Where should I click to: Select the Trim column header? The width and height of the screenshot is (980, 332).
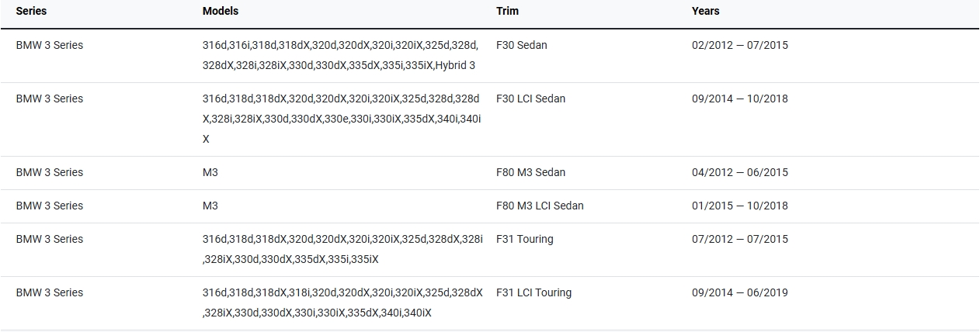(508, 12)
